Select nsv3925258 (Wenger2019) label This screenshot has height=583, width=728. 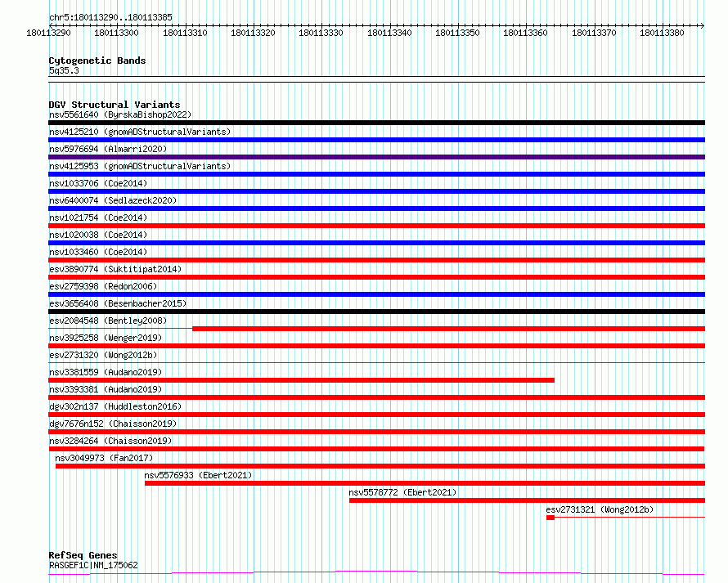coord(106,338)
